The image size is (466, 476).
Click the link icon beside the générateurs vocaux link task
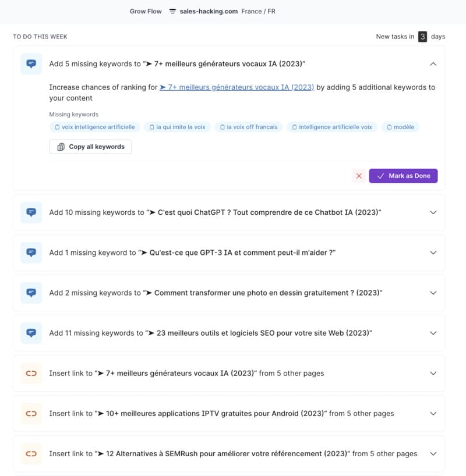pyautogui.click(x=31, y=373)
